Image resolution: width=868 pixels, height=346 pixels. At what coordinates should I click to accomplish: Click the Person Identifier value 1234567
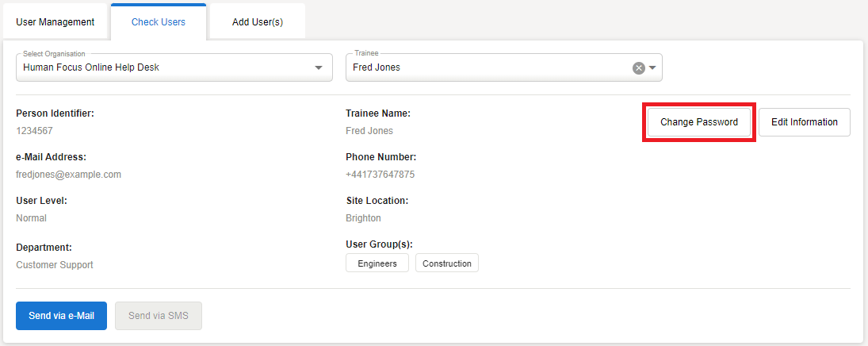34,131
